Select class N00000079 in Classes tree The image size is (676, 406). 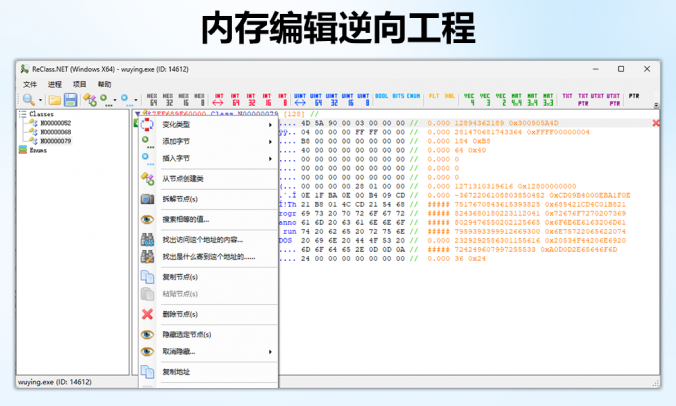pos(56,141)
